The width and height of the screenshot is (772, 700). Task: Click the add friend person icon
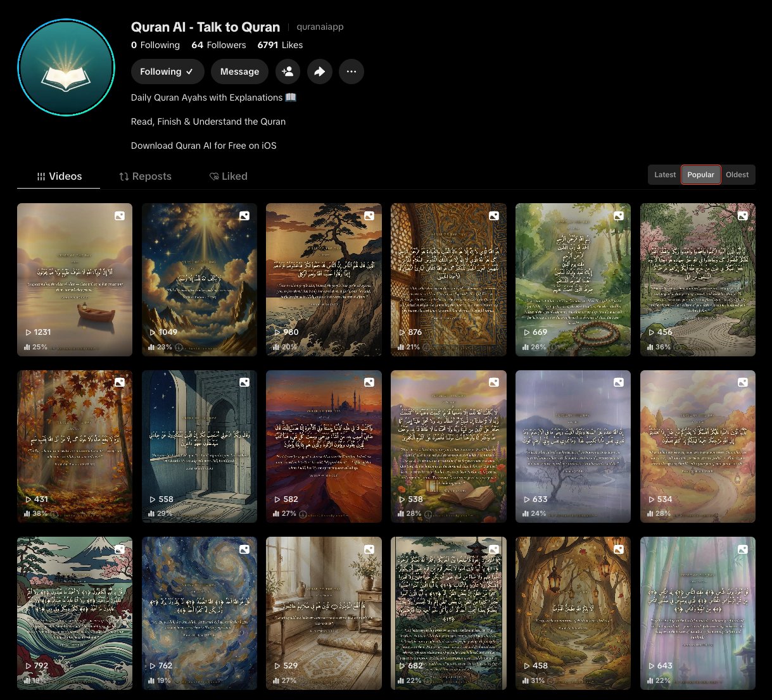pos(288,72)
